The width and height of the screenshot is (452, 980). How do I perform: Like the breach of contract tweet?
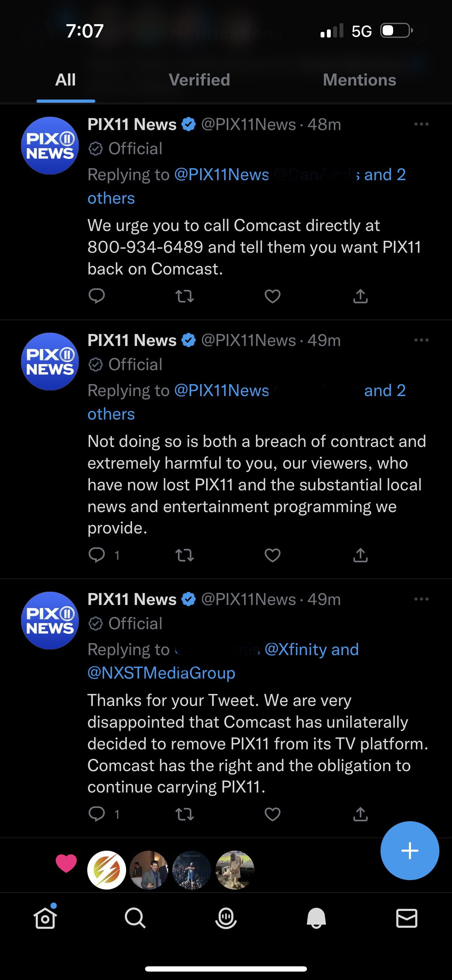tap(272, 555)
